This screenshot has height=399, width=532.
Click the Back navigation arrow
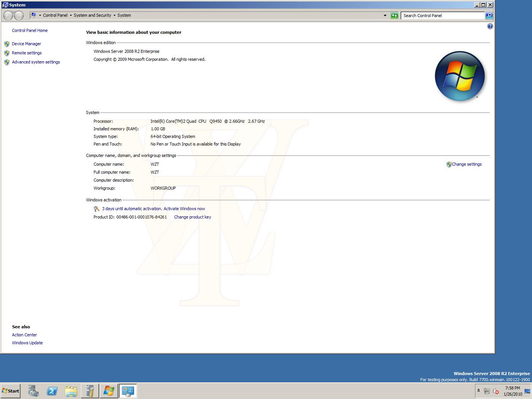point(8,16)
